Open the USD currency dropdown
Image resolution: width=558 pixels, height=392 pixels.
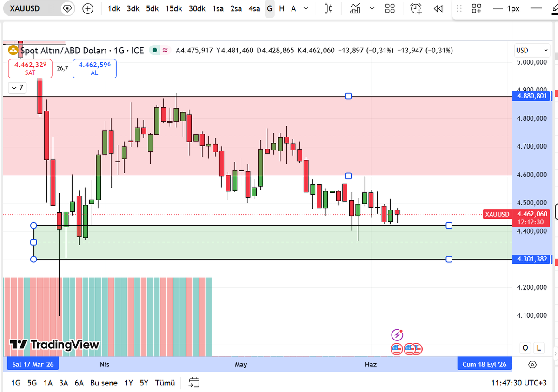tap(531, 50)
